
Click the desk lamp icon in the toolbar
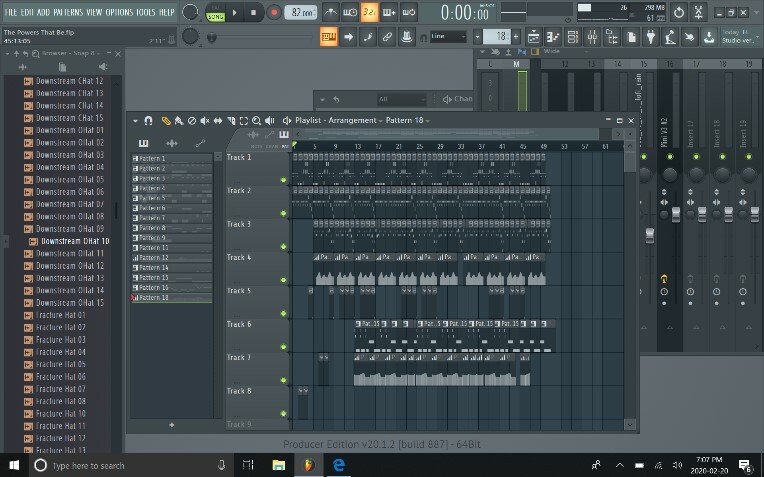click(670, 37)
